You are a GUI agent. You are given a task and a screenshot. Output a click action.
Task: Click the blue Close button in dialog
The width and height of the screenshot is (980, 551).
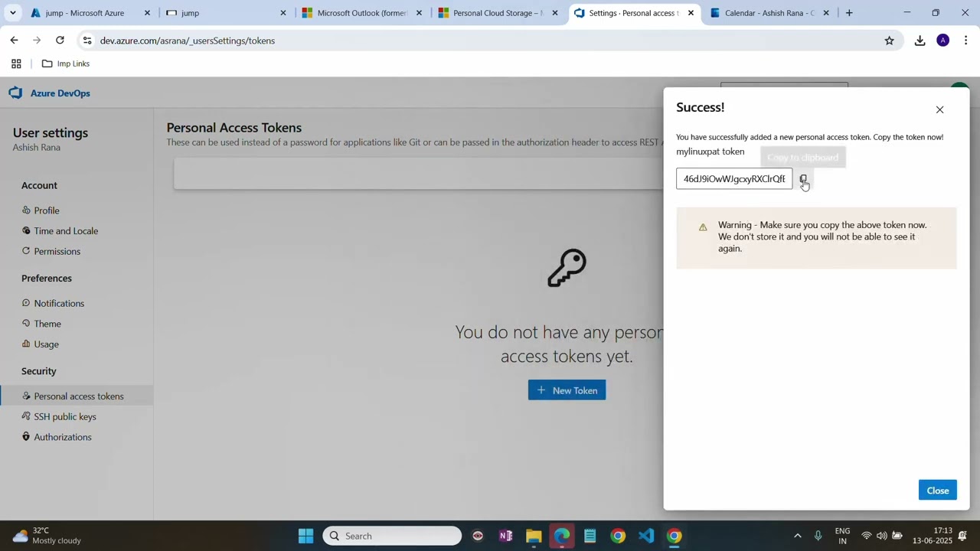[937, 491]
